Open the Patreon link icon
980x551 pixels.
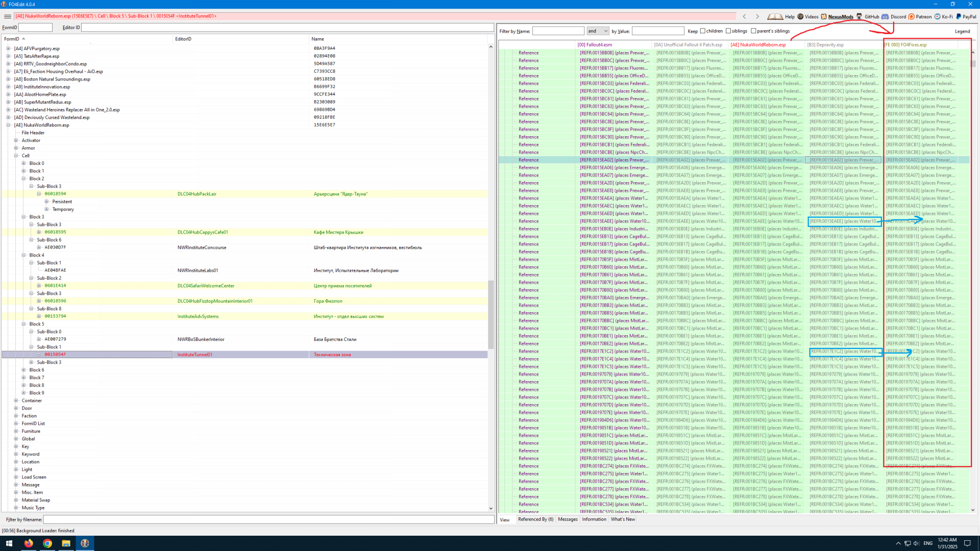point(912,16)
